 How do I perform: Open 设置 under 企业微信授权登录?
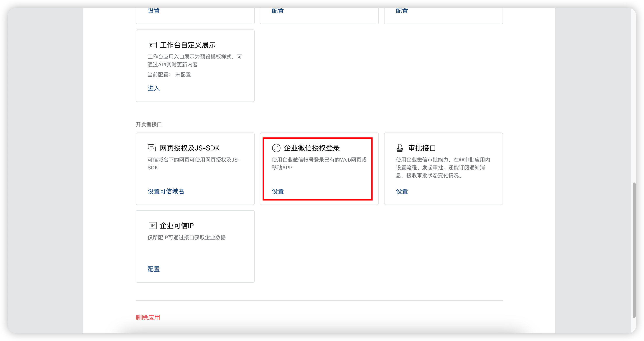click(x=278, y=191)
